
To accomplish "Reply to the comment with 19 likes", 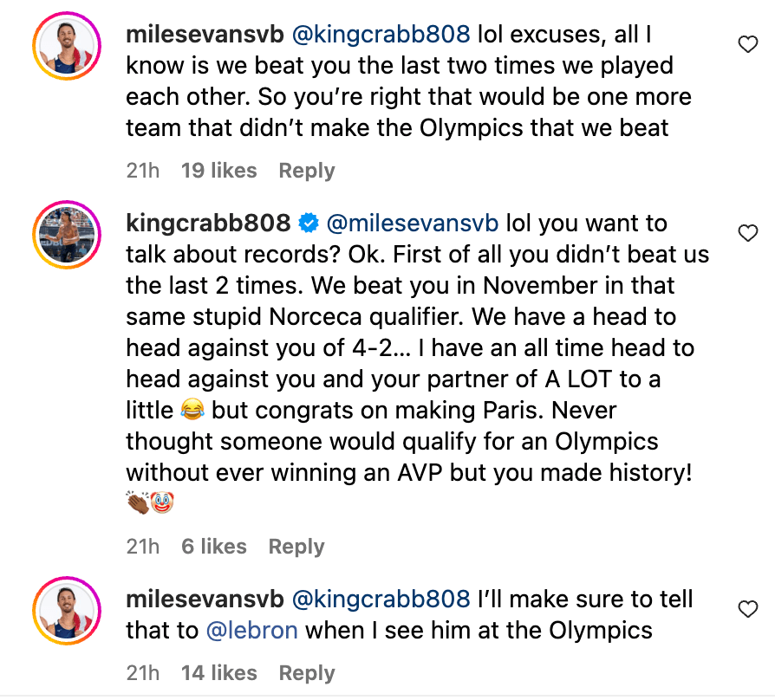I will click(307, 171).
